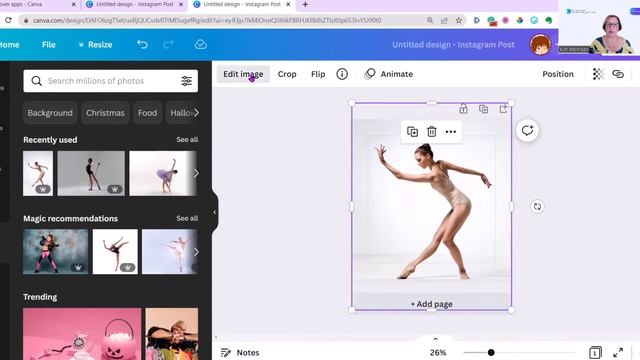The height and width of the screenshot is (360, 640).
Task: Click the Edit image button
Action: [x=243, y=74]
